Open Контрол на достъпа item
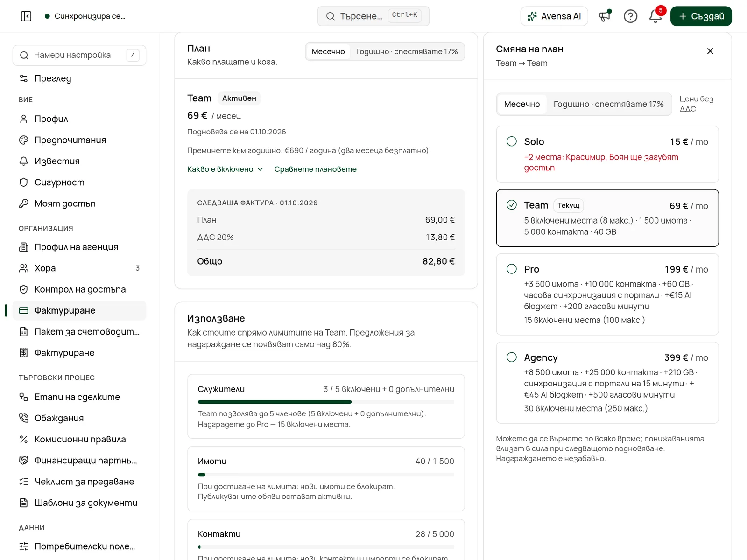747x560 pixels. coord(79,289)
